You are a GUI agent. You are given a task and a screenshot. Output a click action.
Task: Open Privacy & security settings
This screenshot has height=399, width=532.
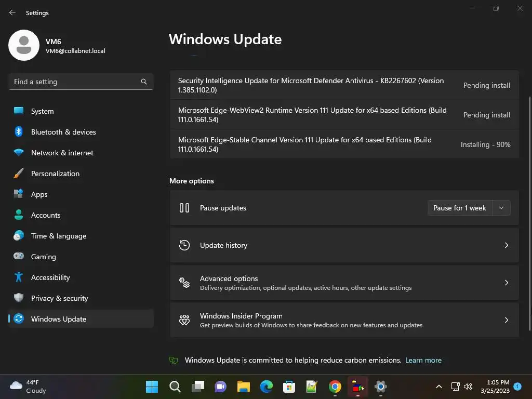click(x=81, y=298)
